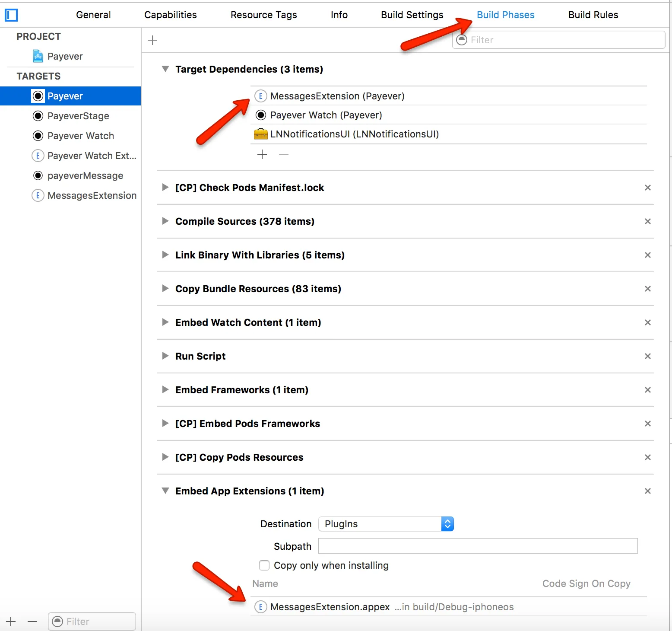
Task: Open the Resource Tags tab
Action: point(264,15)
